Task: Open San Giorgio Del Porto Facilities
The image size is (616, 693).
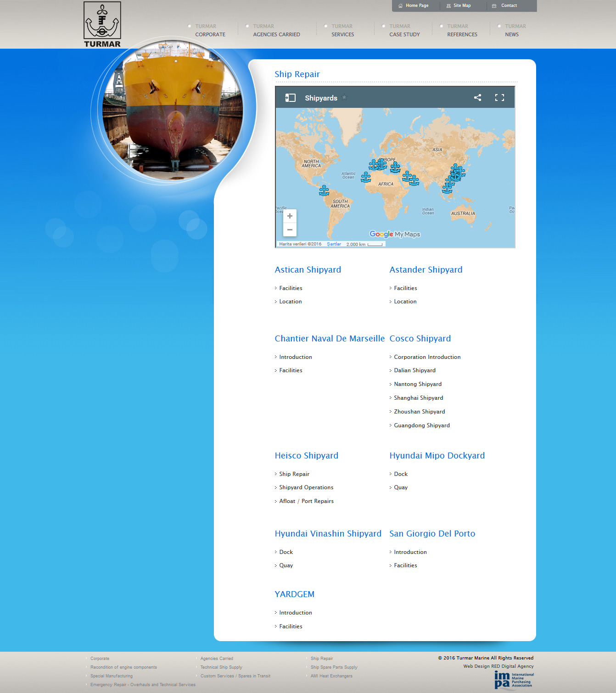Action: [x=405, y=565]
